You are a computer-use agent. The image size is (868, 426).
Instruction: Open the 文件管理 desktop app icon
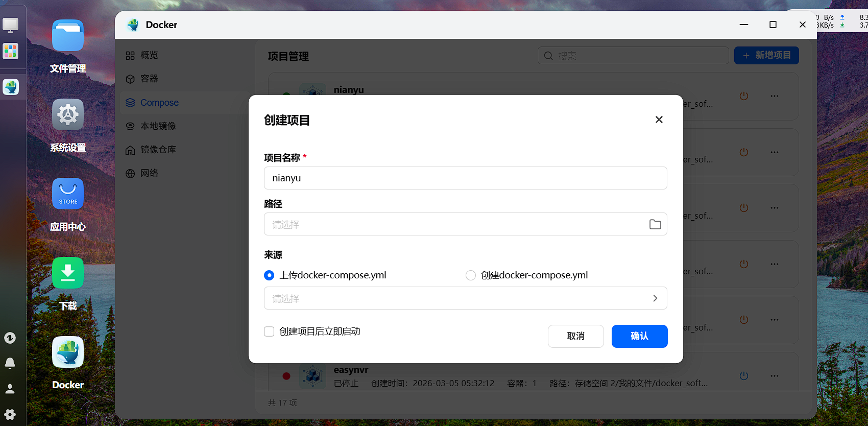68,36
